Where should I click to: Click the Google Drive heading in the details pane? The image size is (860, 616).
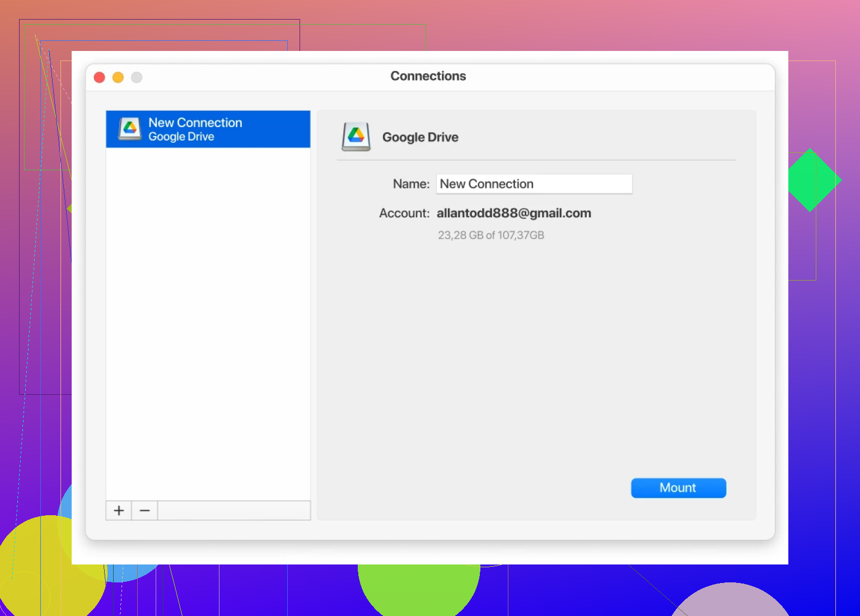420,137
